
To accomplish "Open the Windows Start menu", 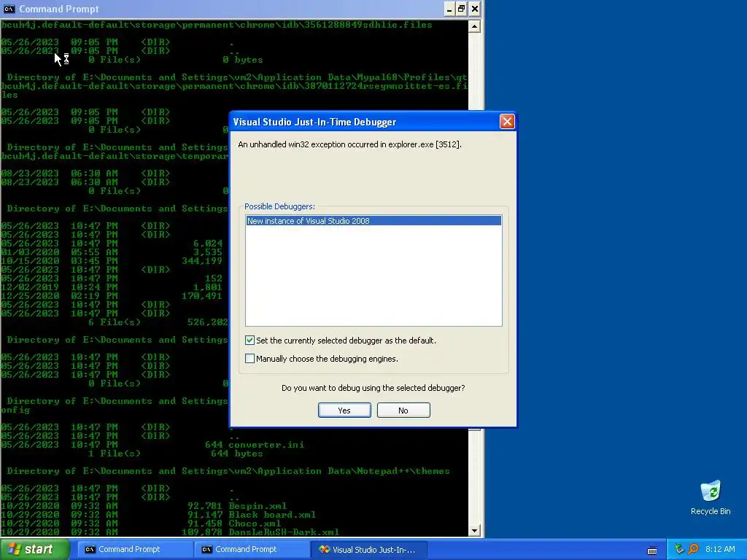I will click(34, 550).
